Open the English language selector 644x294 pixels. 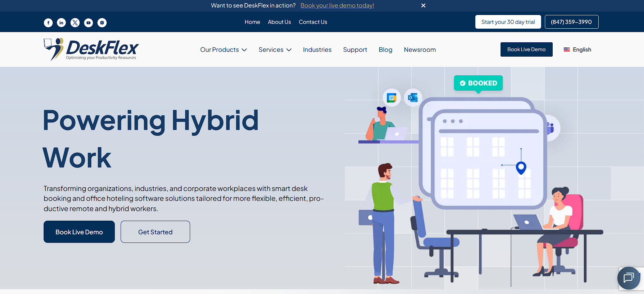578,49
